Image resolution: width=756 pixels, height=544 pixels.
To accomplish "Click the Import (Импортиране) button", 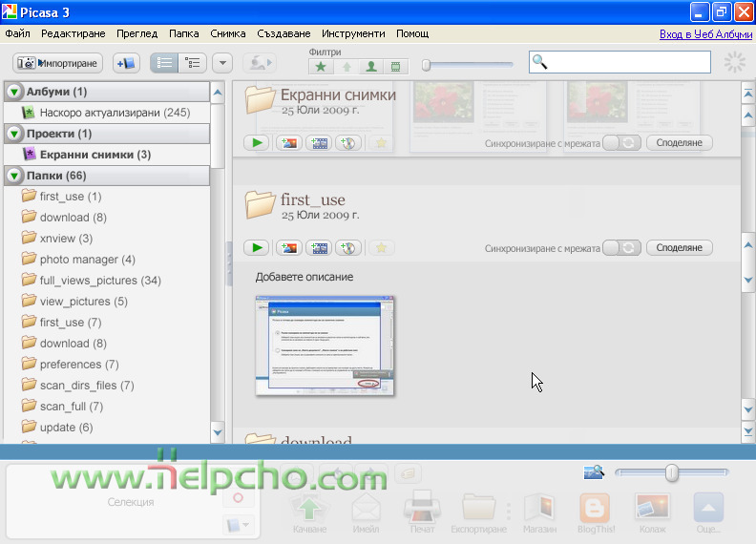I will click(x=58, y=63).
